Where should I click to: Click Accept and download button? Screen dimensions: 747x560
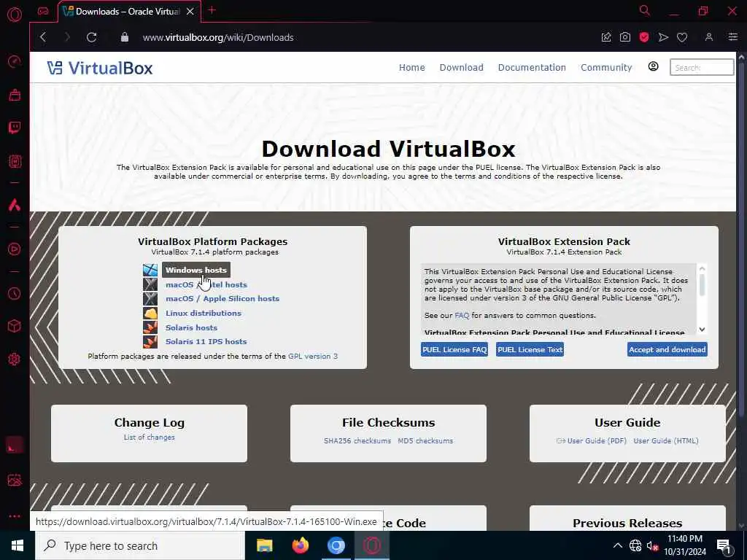pyautogui.click(x=667, y=349)
